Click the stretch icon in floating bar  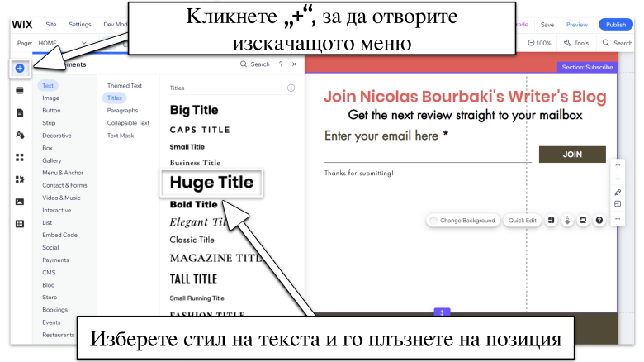point(583,221)
